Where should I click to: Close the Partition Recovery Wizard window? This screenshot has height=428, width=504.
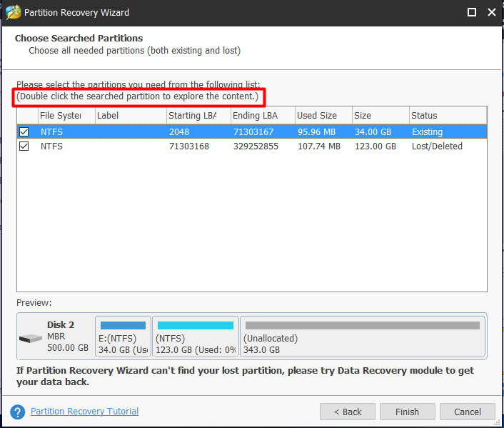(x=491, y=12)
